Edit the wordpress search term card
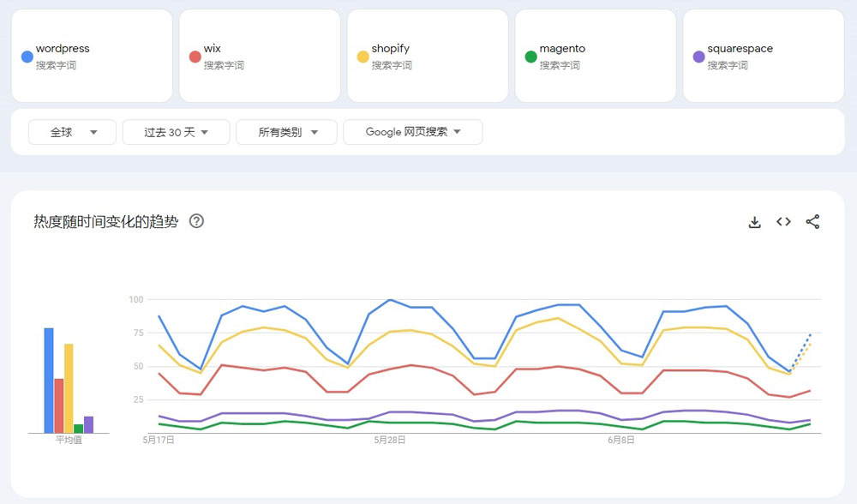Viewport: 857px width, 504px height. pos(92,56)
